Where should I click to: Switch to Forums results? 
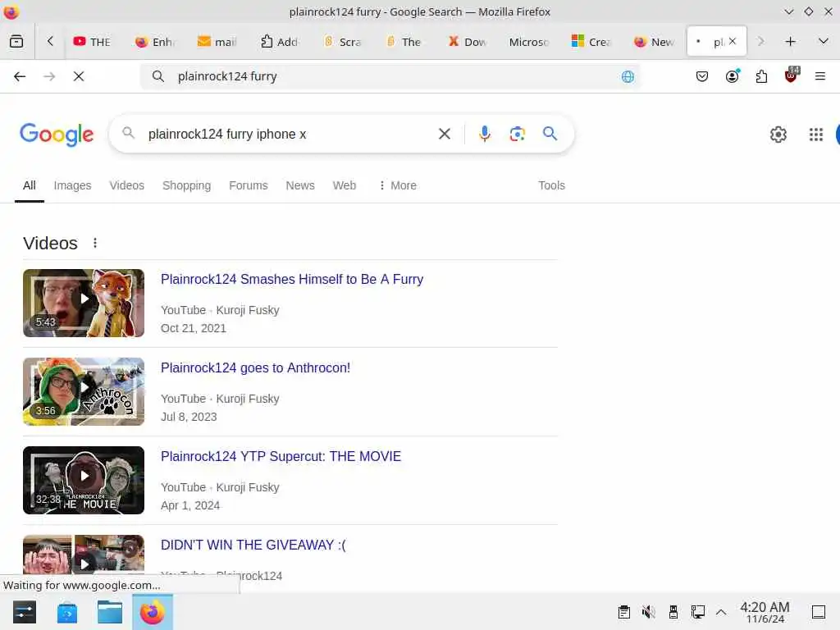[249, 185]
